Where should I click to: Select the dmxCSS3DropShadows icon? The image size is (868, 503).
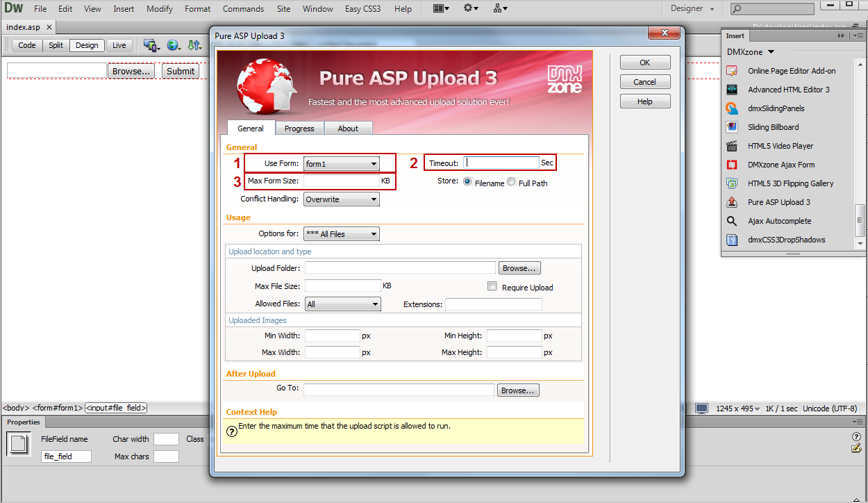(732, 240)
